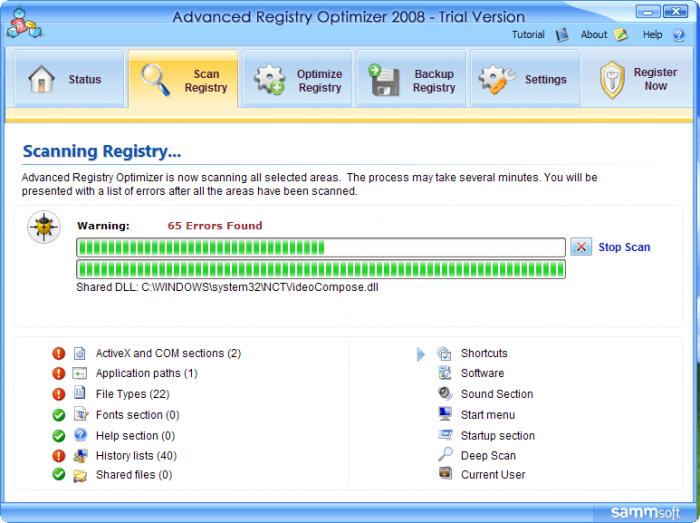Click the Application paths icon
The height and width of the screenshot is (523, 700).
pos(79,373)
